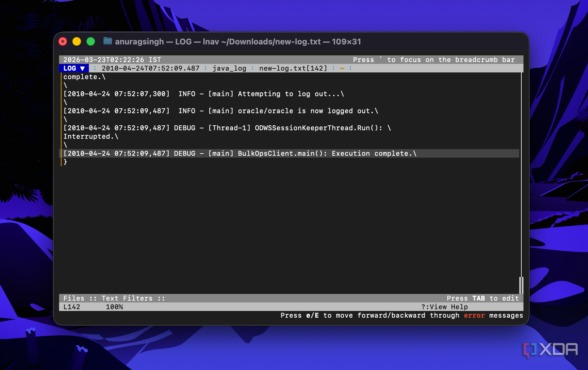588x370 pixels.
Task: Click the 'Press TAB to edit' hint
Action: pyautogui.click(x=483, y=298)
